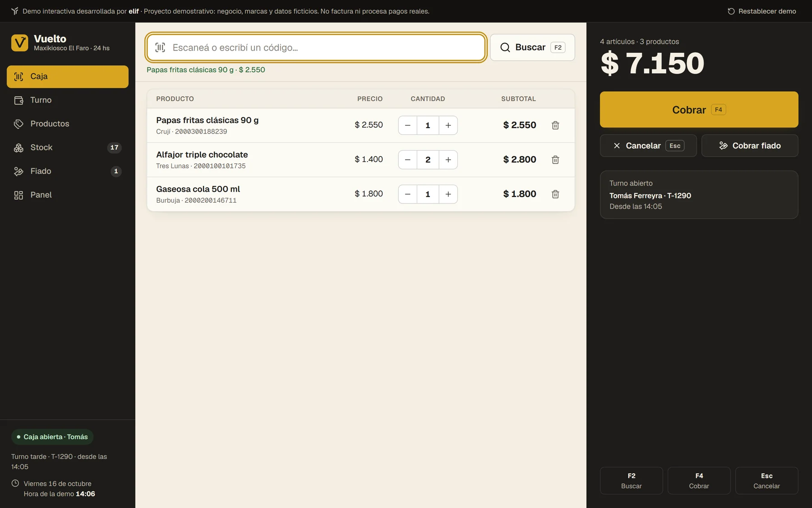812x508 pixels.
Task: Click the Alfajor subtotal $ 2.800
Action: (520, 160)
